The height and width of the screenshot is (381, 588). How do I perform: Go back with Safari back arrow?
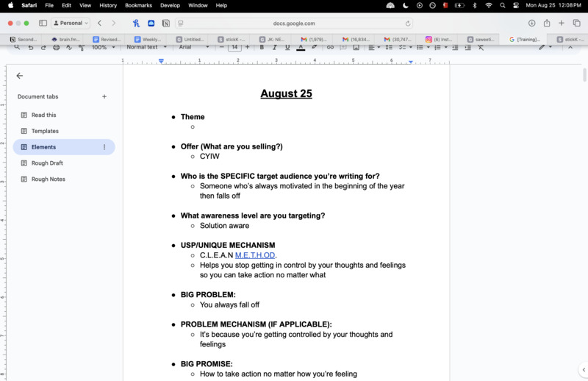[x=99, y=24]
